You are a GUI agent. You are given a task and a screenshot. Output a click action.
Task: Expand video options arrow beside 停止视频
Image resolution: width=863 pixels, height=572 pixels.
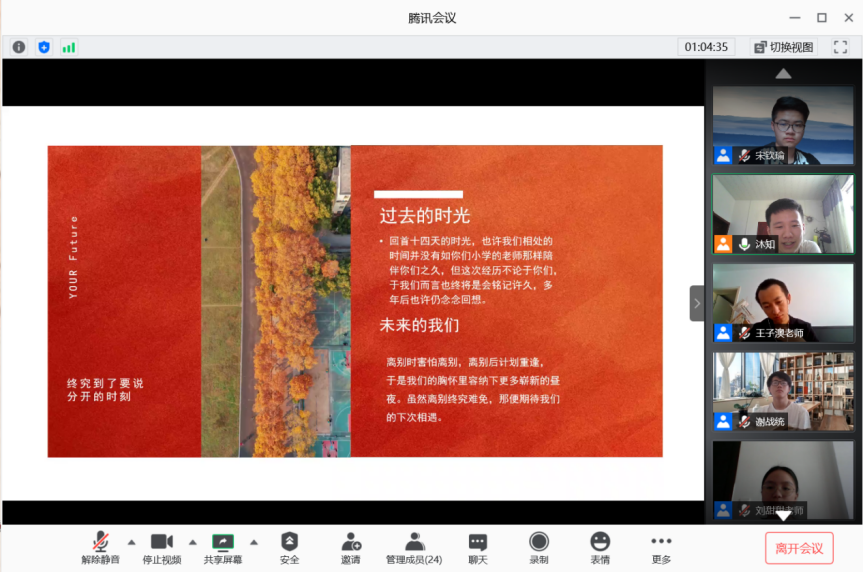pyautogui.click(x=193, y=542)
